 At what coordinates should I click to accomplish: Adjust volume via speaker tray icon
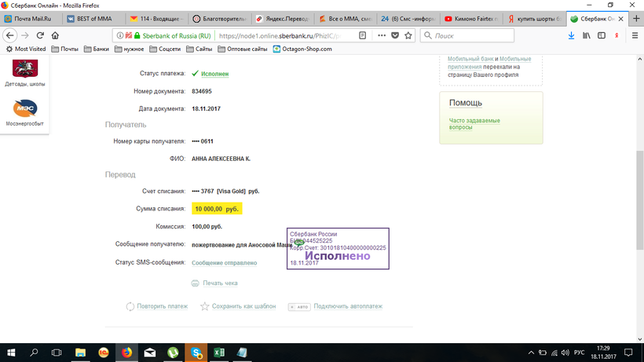click(x=565, y=353)
